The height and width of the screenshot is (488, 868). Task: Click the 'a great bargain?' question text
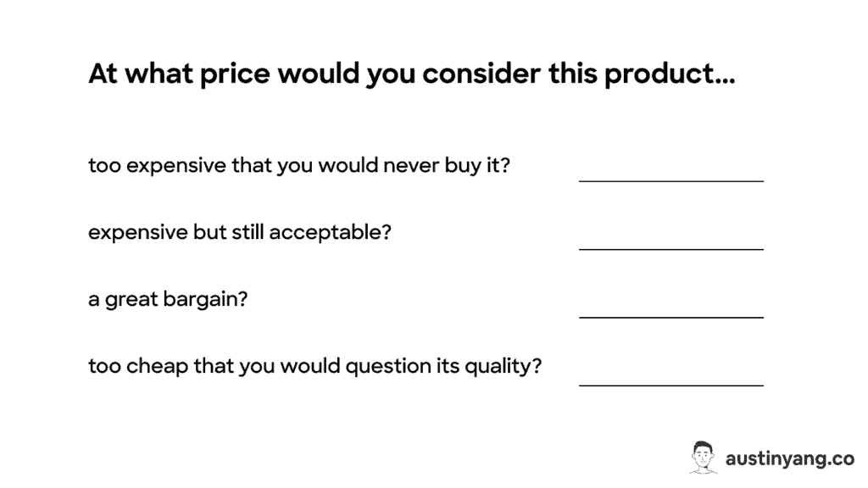(168, 299)
